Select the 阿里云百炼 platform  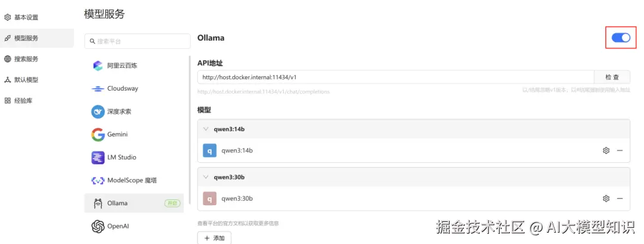tap(134, 65)
